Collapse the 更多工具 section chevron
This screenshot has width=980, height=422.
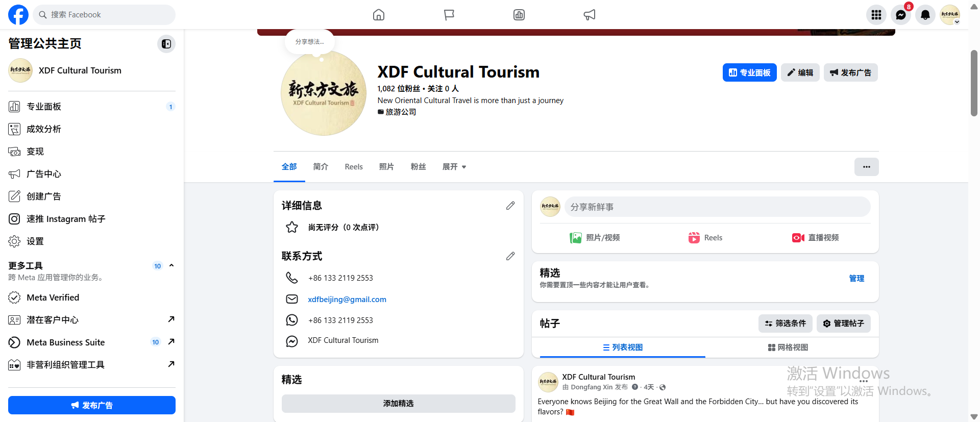coord(171,265)
